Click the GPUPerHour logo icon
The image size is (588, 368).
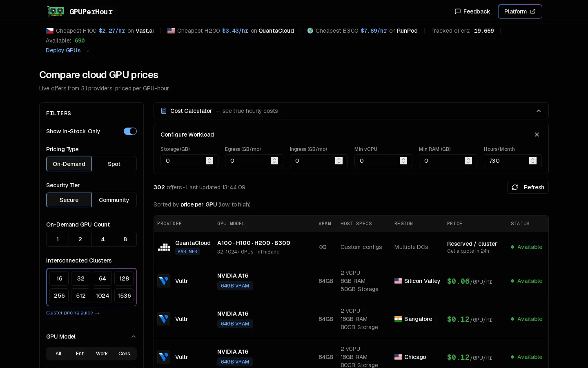(x=56, y=11)
